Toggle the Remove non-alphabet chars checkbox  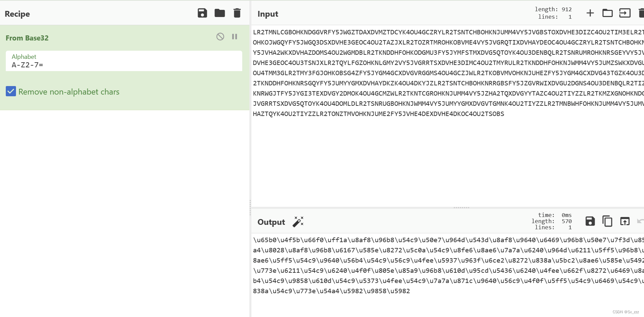click(x=11, y=91)
